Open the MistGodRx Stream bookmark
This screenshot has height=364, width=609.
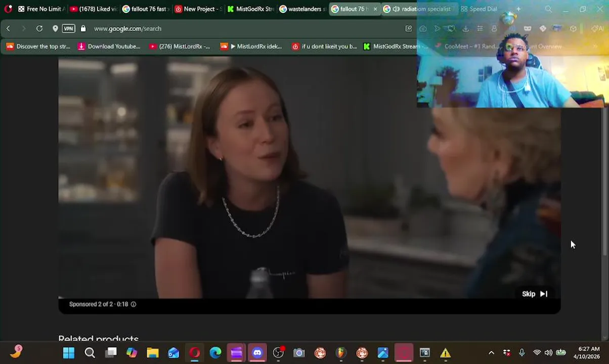point(396,47)
